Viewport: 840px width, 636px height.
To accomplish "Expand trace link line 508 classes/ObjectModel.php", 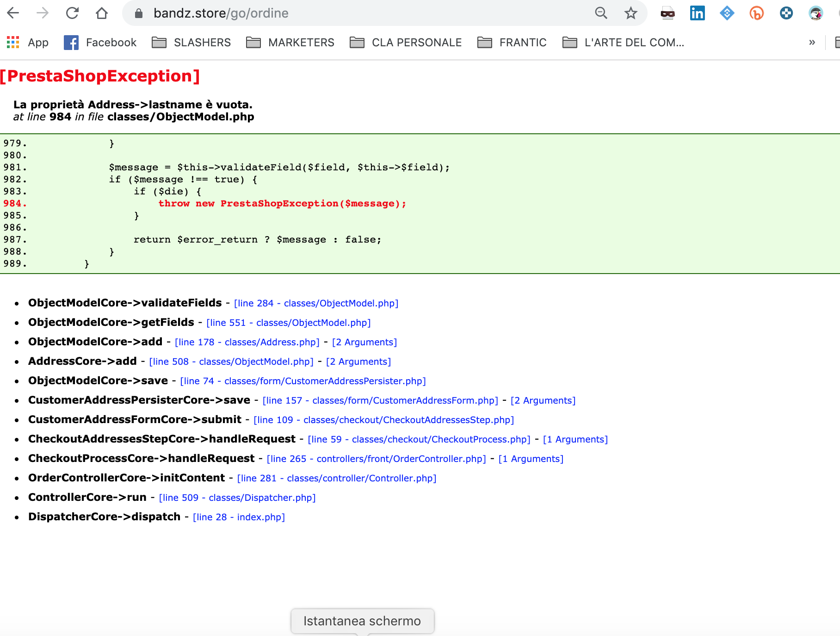I will (x=231, y=362).
